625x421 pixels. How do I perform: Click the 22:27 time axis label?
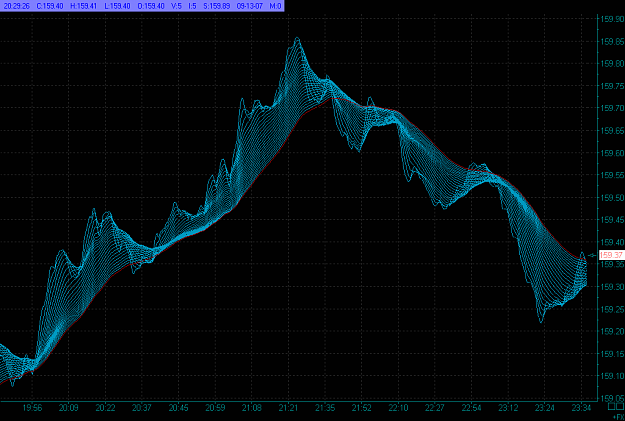click(435, 408)
